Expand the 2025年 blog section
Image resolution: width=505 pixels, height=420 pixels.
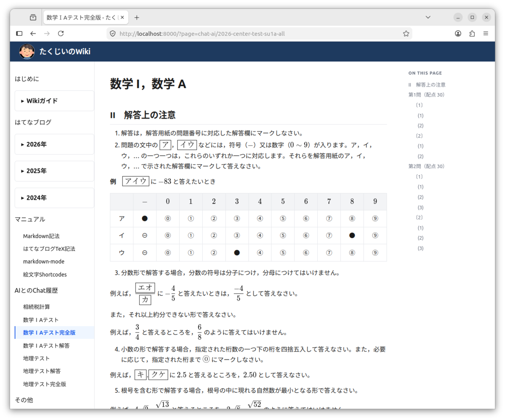pos(54,171)
